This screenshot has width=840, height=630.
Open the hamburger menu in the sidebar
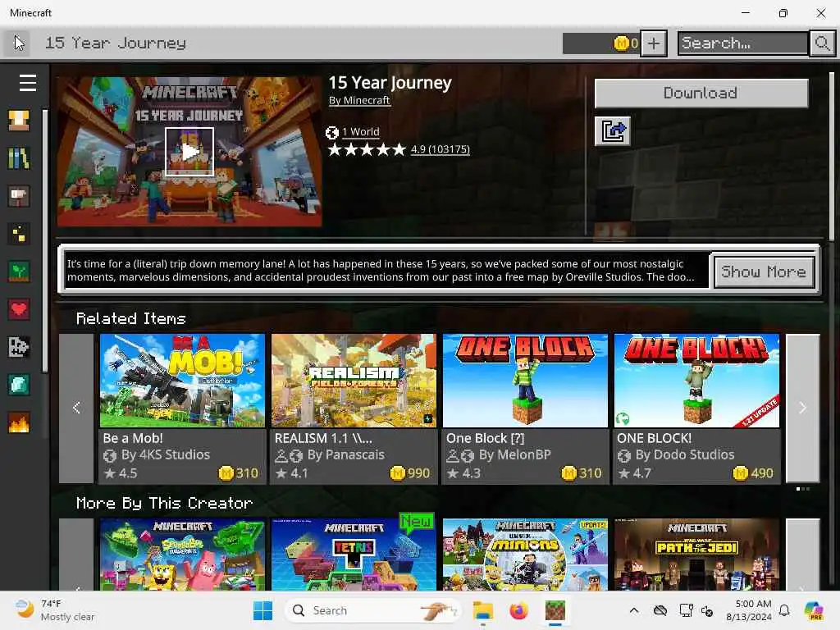click(x=27, y=83)
